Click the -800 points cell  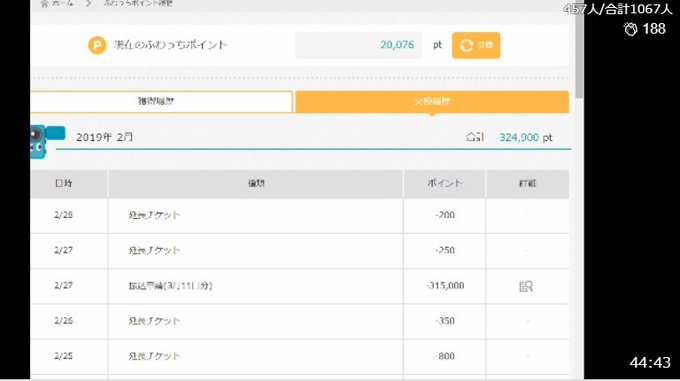click(x=445, y=356)
